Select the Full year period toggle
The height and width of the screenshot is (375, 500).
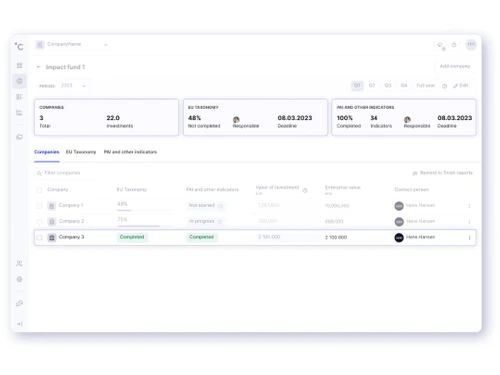coord(426,85)
